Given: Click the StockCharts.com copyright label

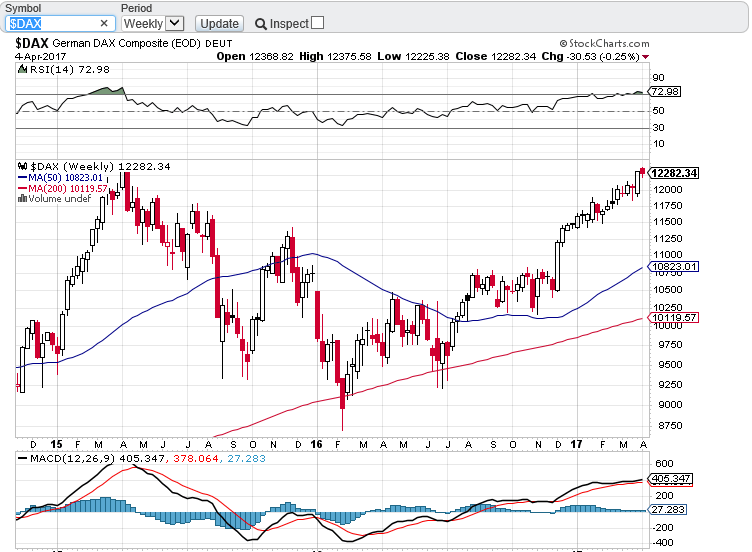Looking at the screenshot, I should [x=605, y=44].
